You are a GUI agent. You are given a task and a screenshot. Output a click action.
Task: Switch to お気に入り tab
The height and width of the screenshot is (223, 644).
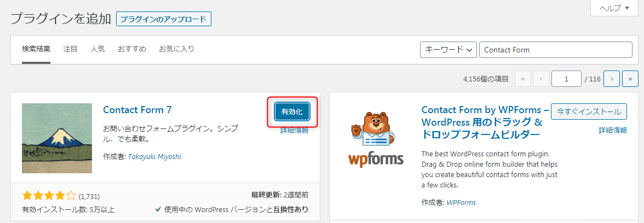click(x=176, y=49)
